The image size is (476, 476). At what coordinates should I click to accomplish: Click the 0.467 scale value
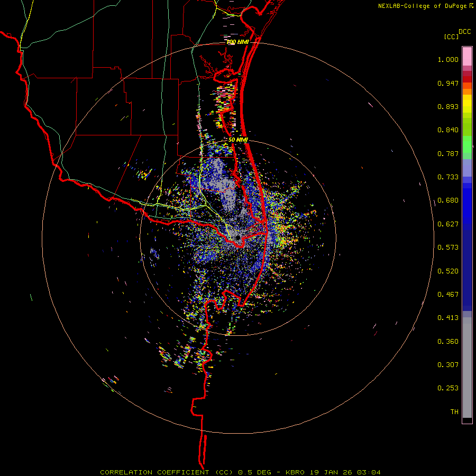click(448, 295)
